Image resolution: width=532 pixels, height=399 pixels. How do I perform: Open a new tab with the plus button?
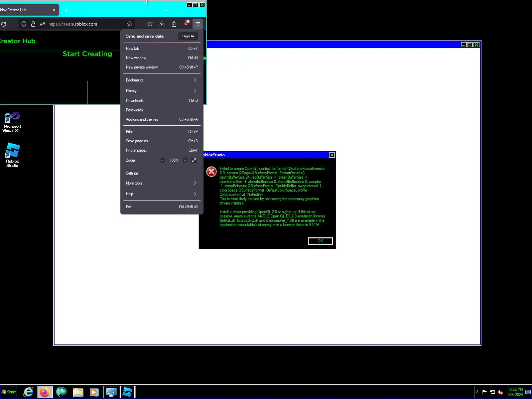click(66, 10)
